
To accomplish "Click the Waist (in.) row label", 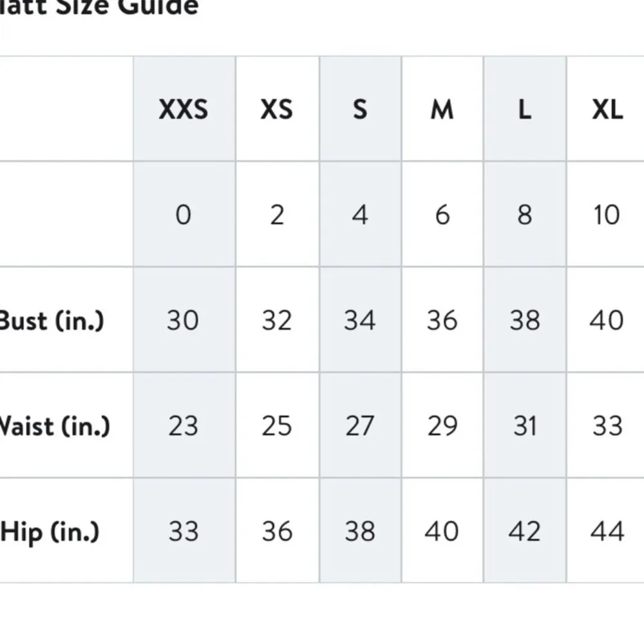I will [55, 426].
